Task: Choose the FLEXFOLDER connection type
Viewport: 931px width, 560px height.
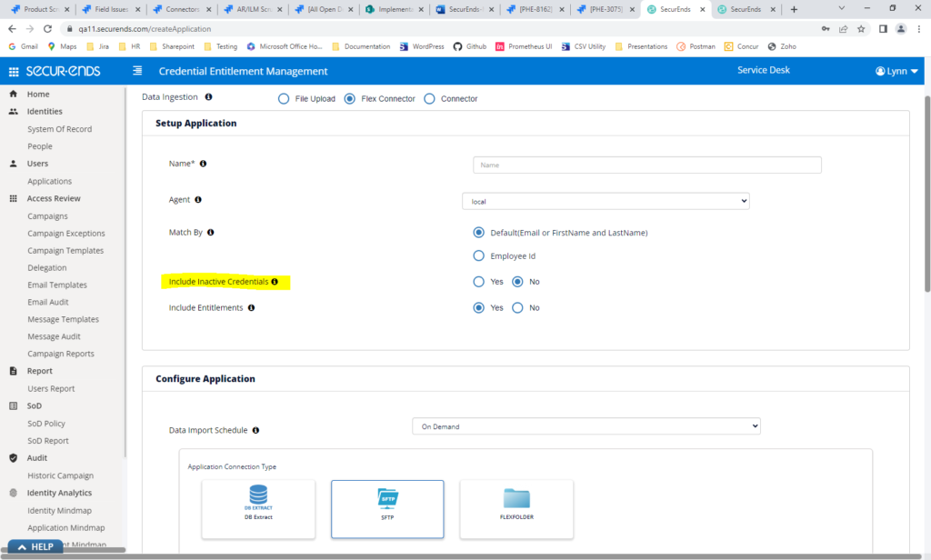Action: click(516, 509)
